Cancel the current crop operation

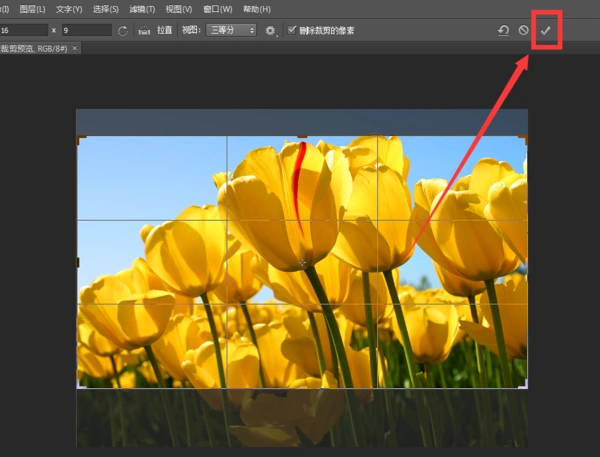[x=523, y=30]
